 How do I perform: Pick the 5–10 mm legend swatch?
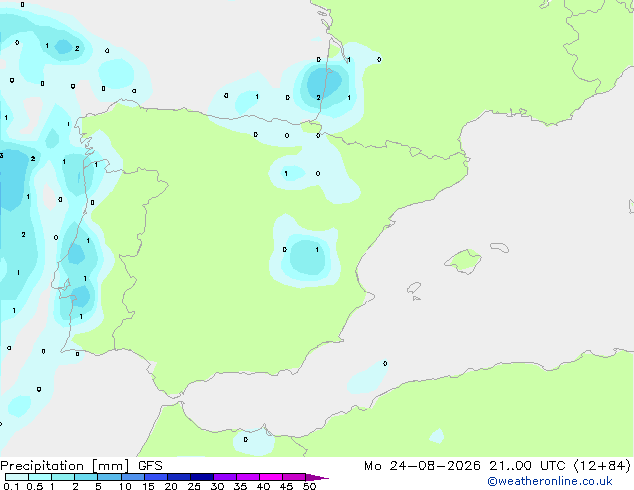coord(109,477)
